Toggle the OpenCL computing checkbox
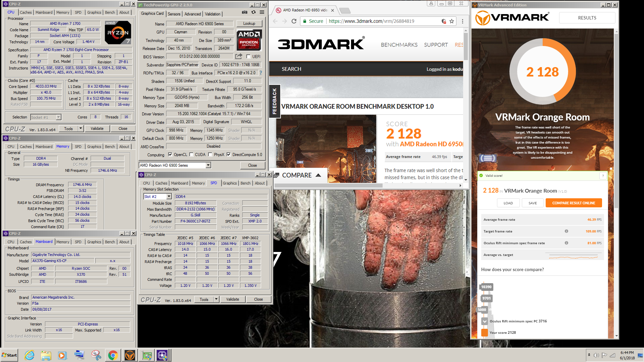 (170, 155)
